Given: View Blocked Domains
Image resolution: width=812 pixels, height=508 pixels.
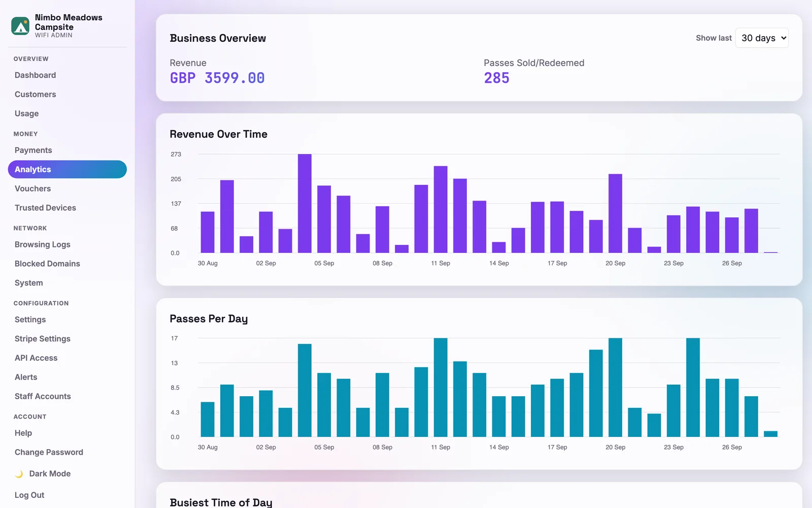Looking at the screenshot, I should tap(67, 264).
